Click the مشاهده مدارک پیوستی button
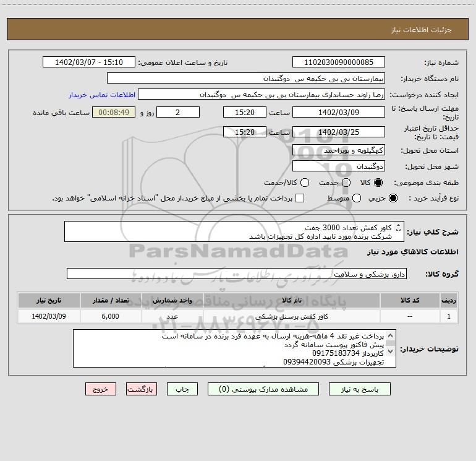 click(263, 389)
